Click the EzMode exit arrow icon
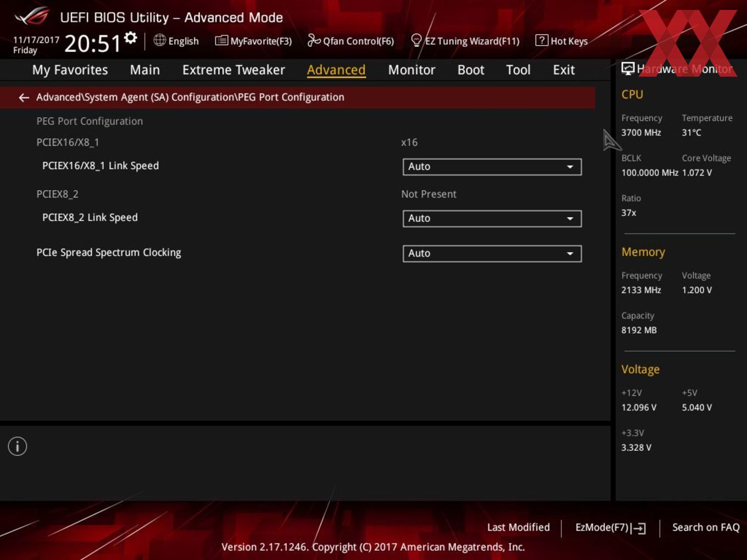This screenshot has width=747, height=560. click(x=638, y=528)
